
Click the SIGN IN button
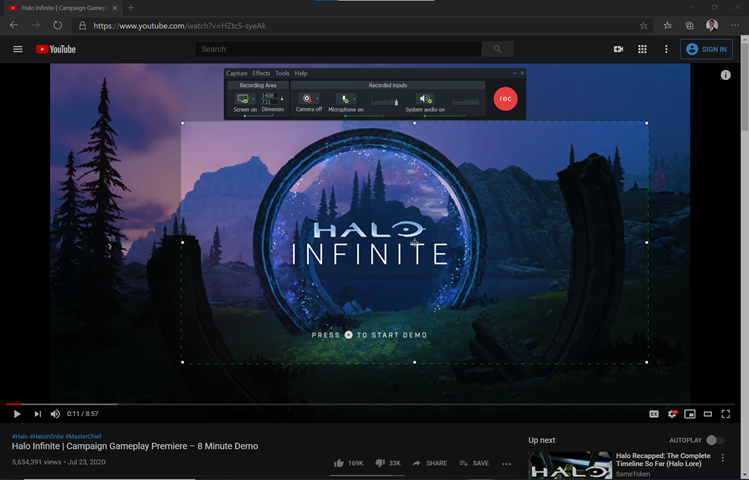[x=705, y=49]
